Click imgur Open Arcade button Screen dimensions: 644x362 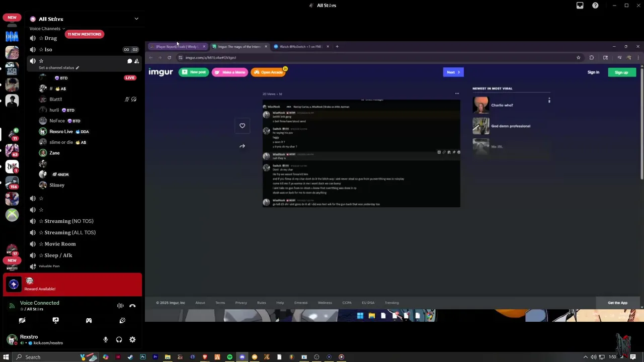268,72
